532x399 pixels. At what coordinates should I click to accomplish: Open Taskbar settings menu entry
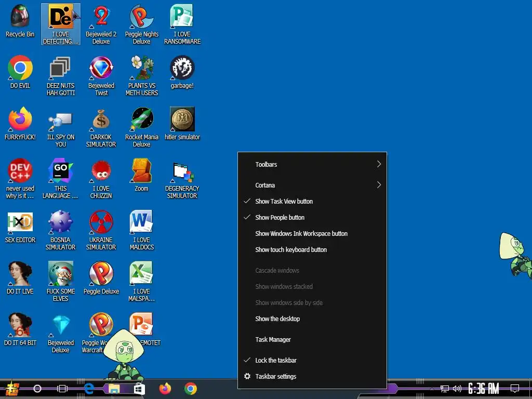click(x=312, y=377)
